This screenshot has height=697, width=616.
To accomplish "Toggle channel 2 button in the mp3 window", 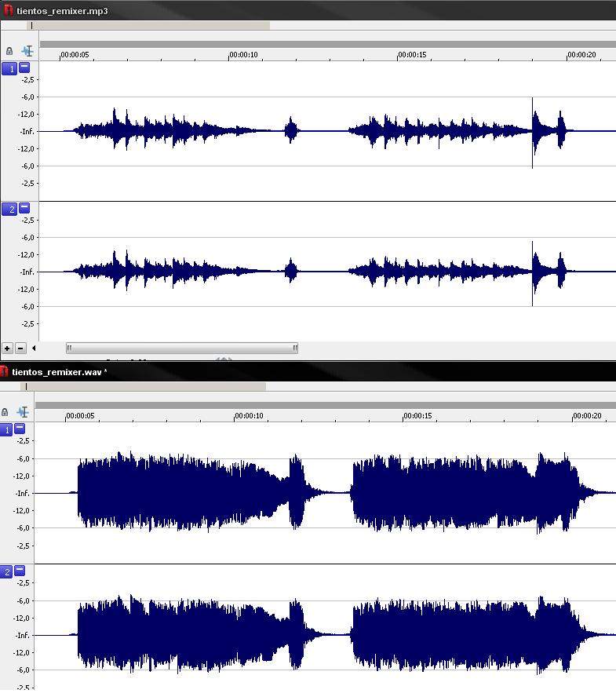I will coord(9,209).
